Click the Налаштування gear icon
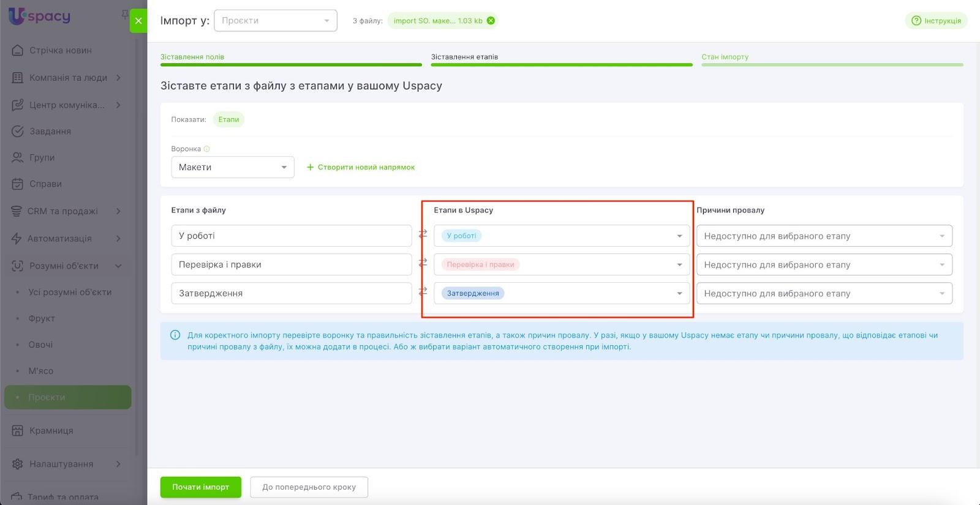 (x=18, y=464)
